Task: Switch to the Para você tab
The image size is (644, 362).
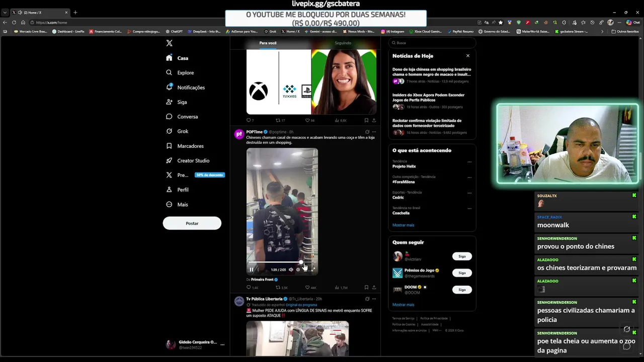Action: tap(268, 43)
